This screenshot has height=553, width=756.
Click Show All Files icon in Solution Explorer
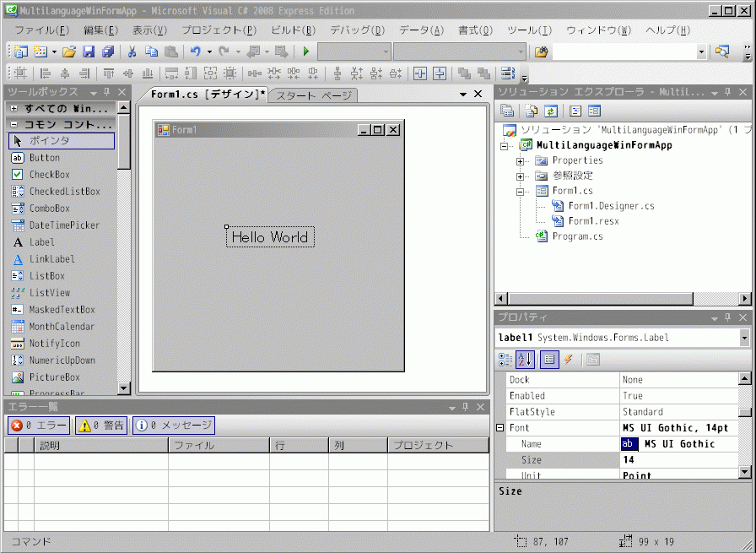[532, 111]
